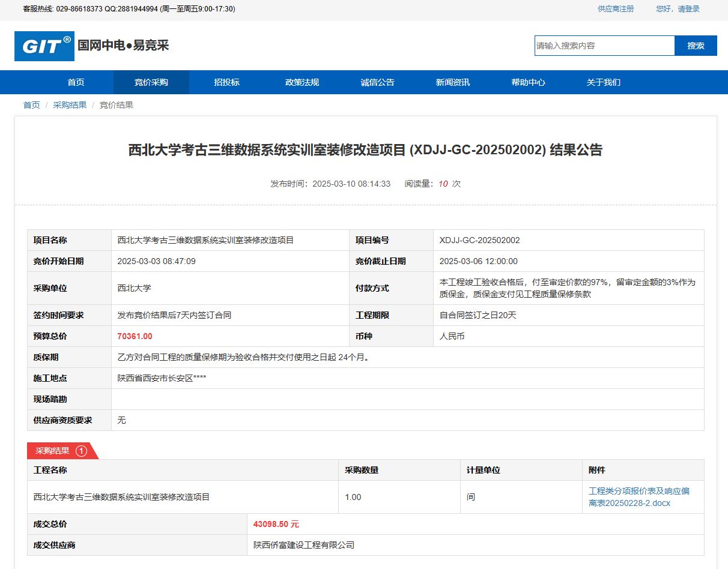Click the search input field

point(604,46)
